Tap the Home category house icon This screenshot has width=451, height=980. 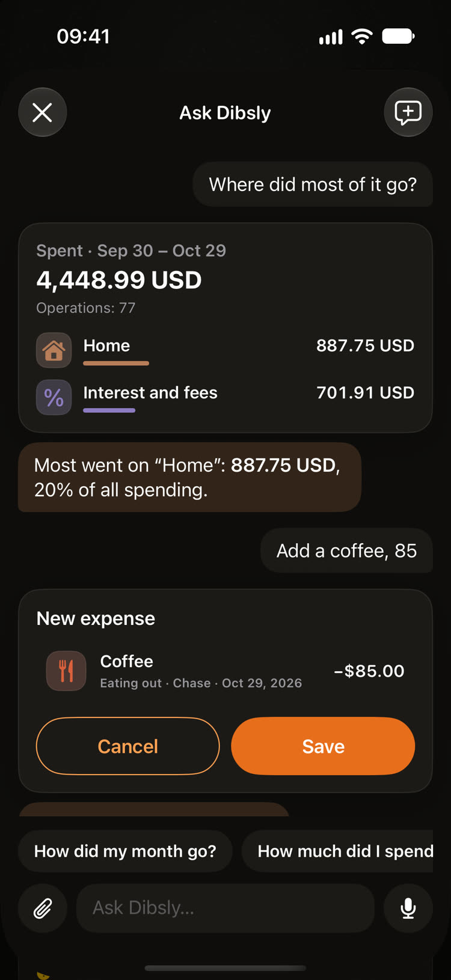click(54, 350)
